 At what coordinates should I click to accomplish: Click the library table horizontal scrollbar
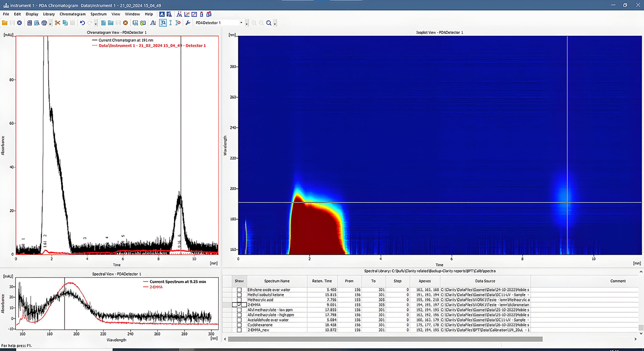(x=385, y=339)
